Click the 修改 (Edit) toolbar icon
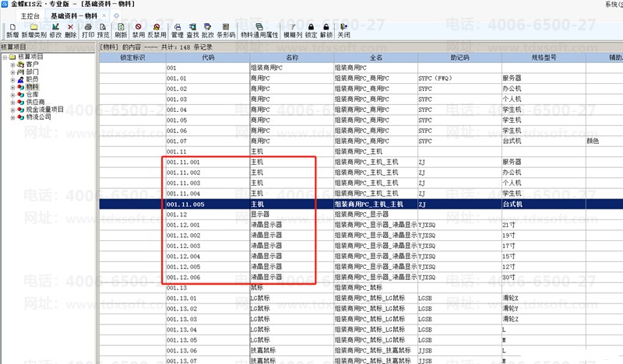Screen dimensions: 623x364 click(x=55, y=30)
